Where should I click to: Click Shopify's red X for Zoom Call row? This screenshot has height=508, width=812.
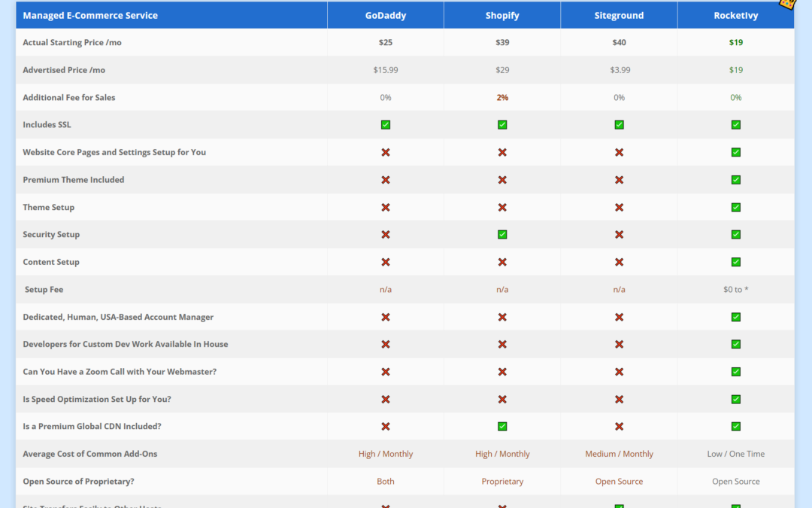coord(502,372)
